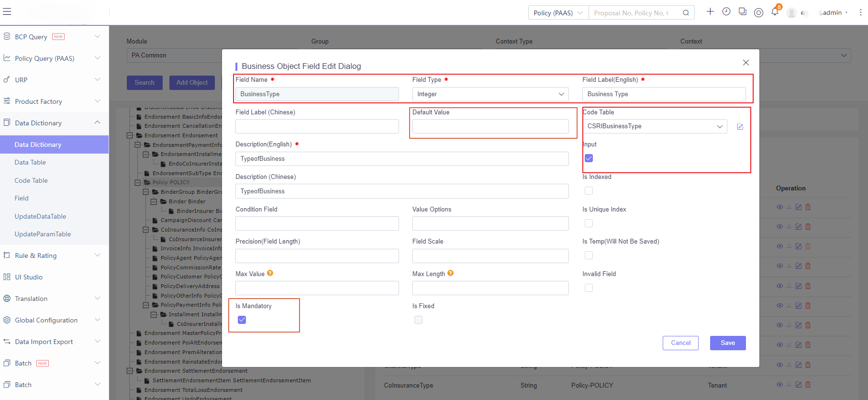
Task: Click the Max Value help icon
Action: 270,273
